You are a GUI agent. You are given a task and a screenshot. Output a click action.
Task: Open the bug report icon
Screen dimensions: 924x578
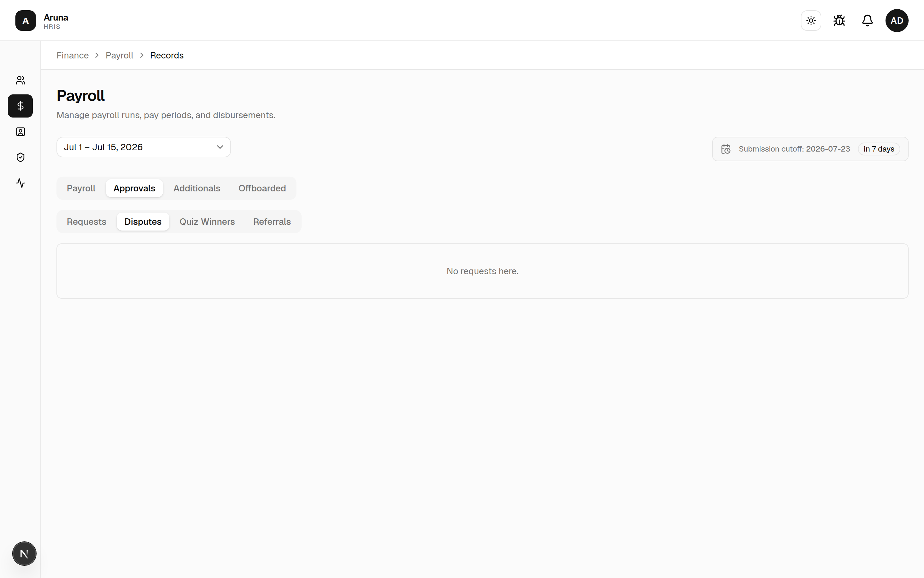(839, 21)
